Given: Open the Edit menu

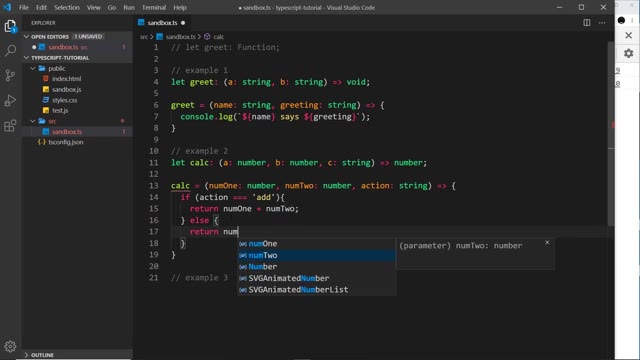Looking at the screenshot, I should pos(41,7).
